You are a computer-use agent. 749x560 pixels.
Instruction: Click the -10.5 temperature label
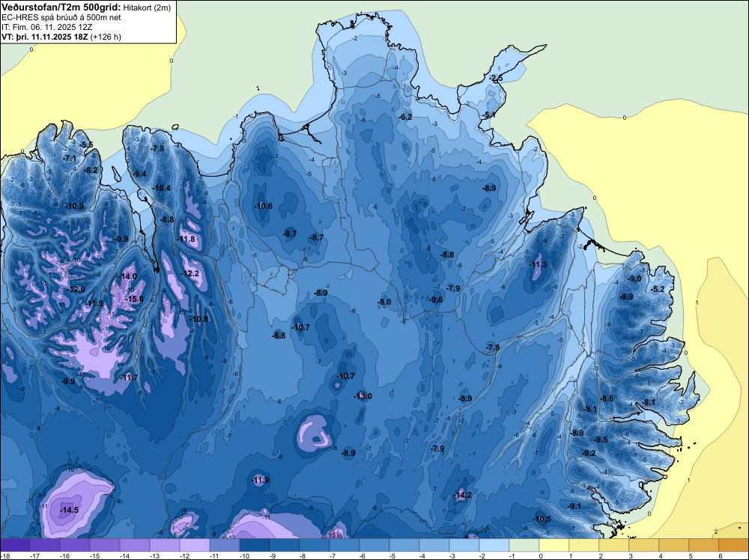(x=542, y=520)
